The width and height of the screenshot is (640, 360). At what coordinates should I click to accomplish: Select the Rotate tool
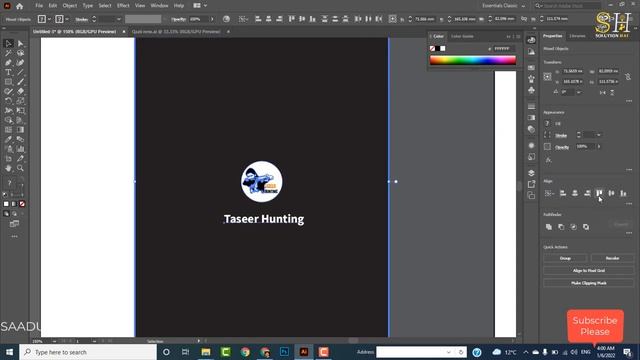point(9,101)
